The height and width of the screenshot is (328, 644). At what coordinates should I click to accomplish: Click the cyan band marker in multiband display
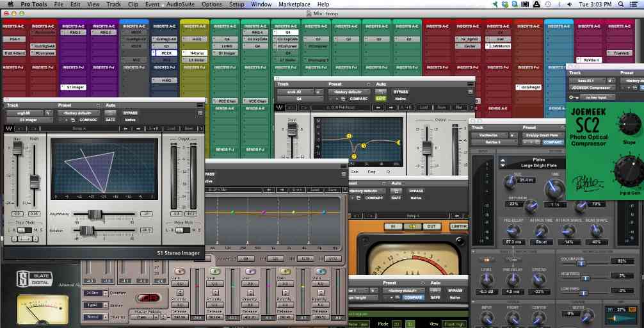[324, 213]
